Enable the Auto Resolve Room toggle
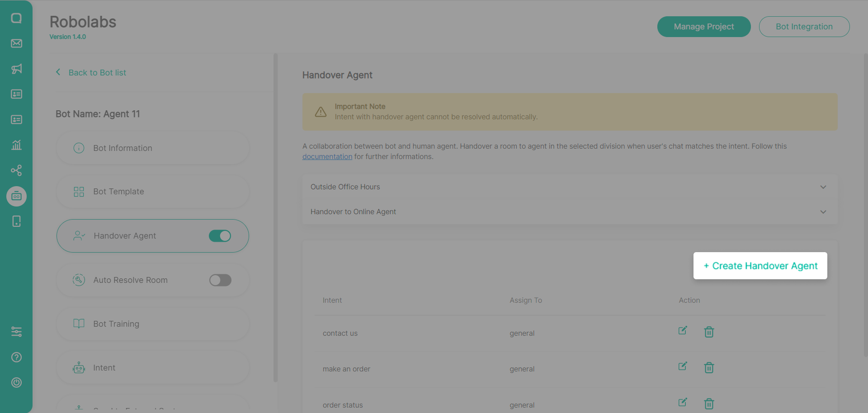The image size is (868, 413). (x=220, y=280)
